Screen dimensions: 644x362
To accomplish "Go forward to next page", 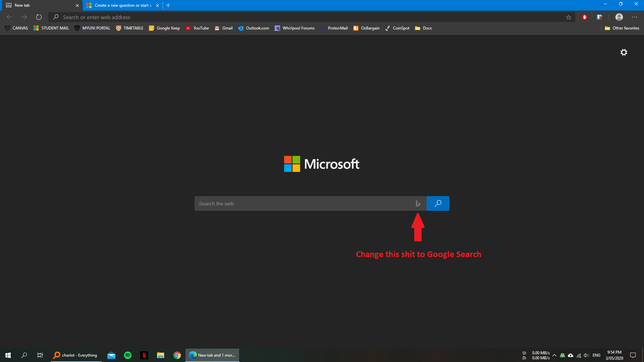I will 24,17.
